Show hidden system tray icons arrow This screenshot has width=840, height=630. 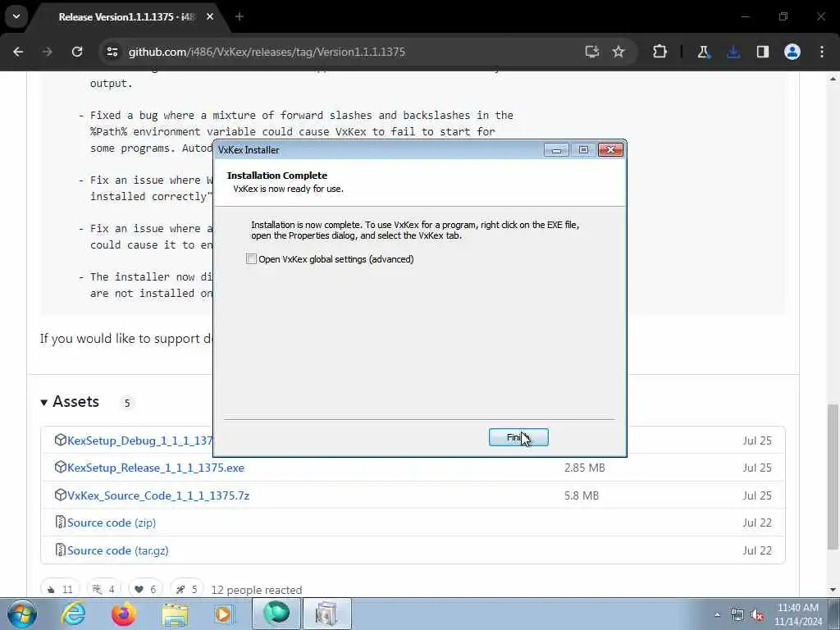pyautogui.click(x=717, y=614)
